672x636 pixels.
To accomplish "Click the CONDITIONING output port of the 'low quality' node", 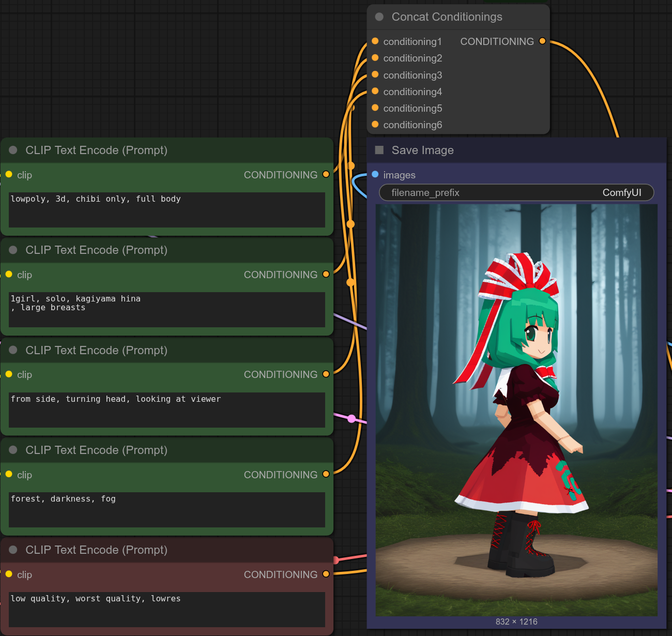I will [326, 574].
